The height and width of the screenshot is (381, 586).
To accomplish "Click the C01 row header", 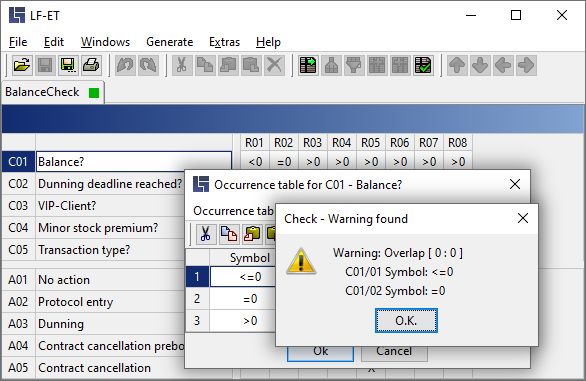I will click(18, 162).
